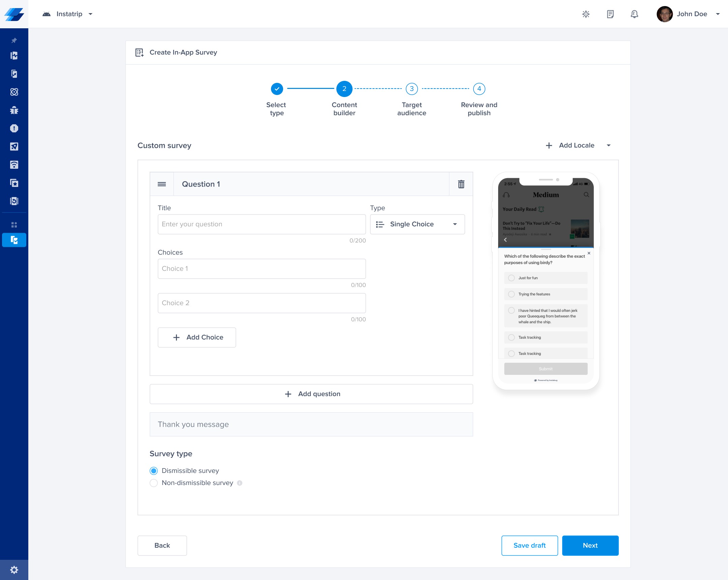This screenshot has width=728, height=580.
Task: Open the crashes exclamation icon in the sidebar
Action: (x=14, y=128)
